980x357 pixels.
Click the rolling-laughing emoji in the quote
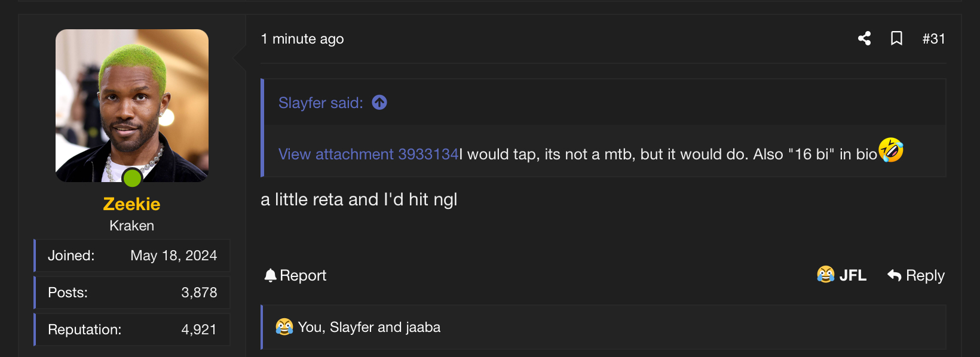(891, 150)
